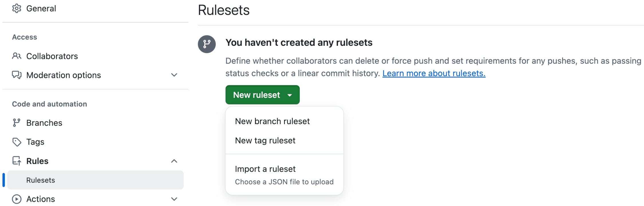Click the General gear icon
Screen dimensions: 644x206
[17, 9]
